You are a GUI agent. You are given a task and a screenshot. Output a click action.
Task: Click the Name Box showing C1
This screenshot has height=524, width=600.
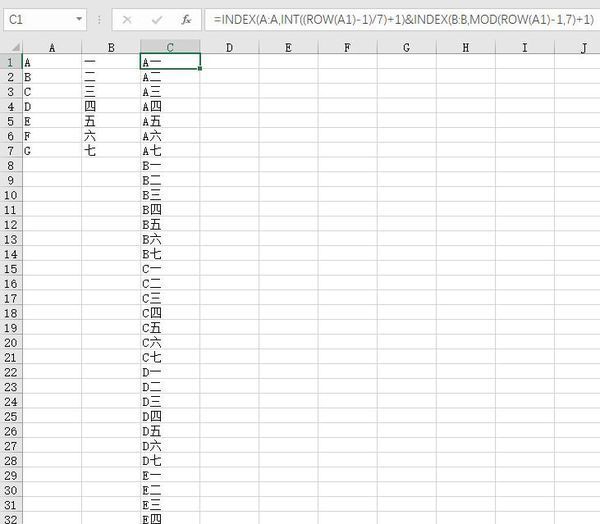[x=45, y=20]
